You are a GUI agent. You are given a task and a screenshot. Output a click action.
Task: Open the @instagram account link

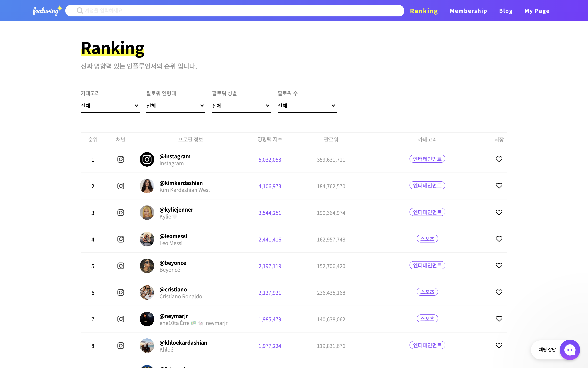tap(175, 157)
